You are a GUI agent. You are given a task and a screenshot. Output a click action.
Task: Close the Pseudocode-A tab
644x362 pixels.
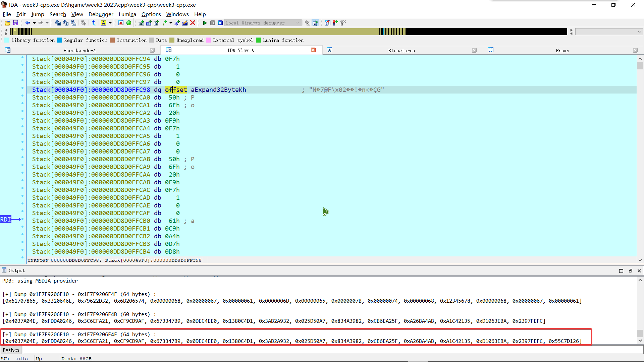(x=152, y=50)
